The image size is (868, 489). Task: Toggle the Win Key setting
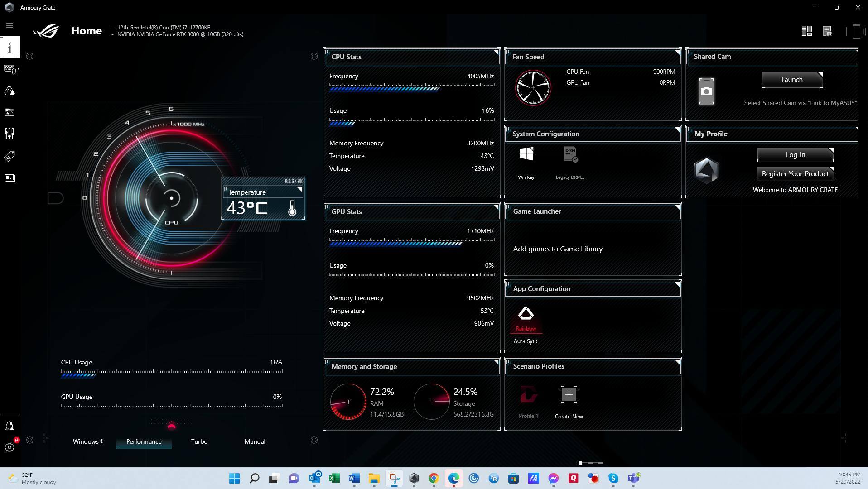tap(526, 155)
